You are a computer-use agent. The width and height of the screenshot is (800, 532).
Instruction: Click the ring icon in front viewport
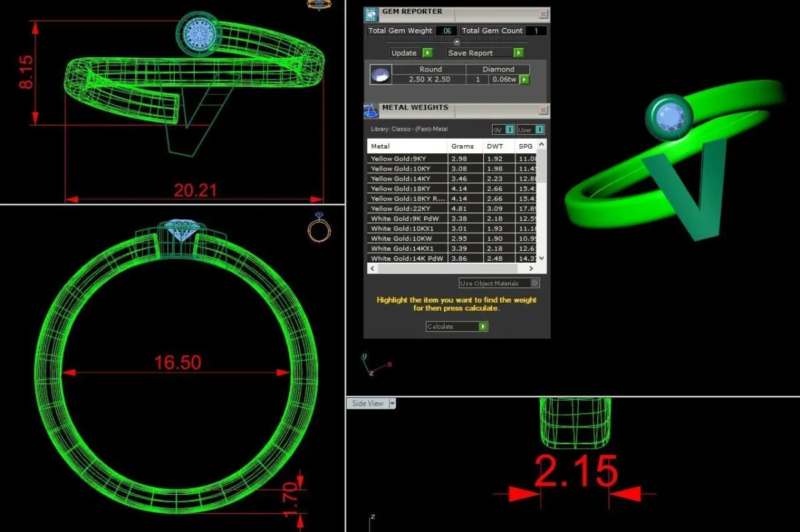tap(319, 227)
